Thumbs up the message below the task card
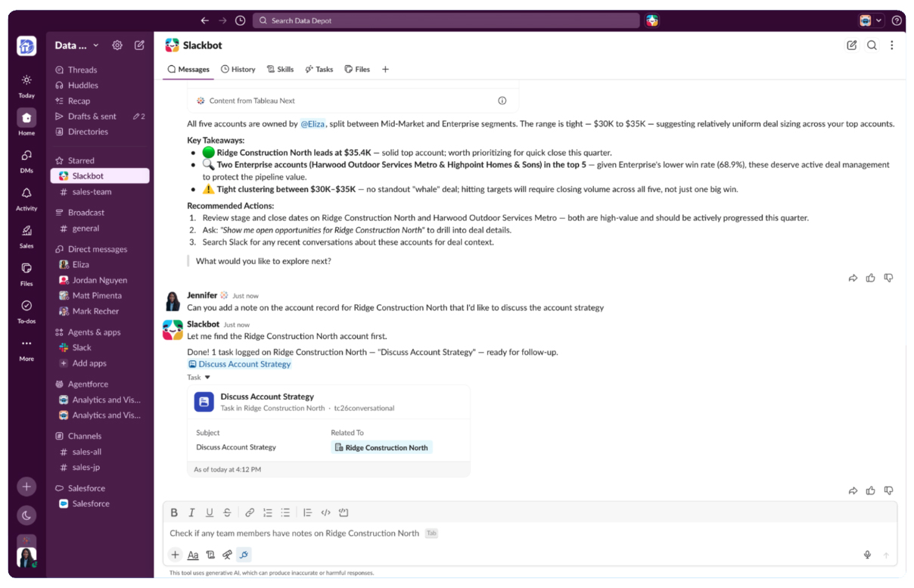This screenshot has height=588, width=914. tap(871, 490)
